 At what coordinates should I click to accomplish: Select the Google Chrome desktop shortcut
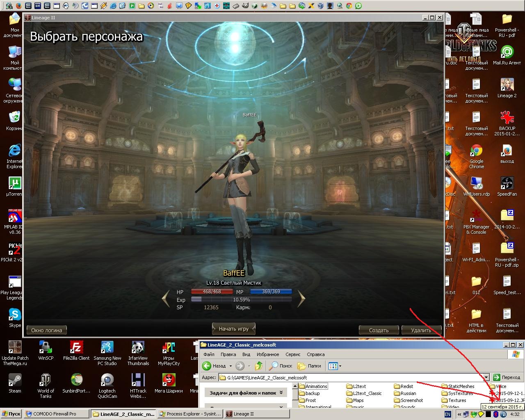(476, 157)
